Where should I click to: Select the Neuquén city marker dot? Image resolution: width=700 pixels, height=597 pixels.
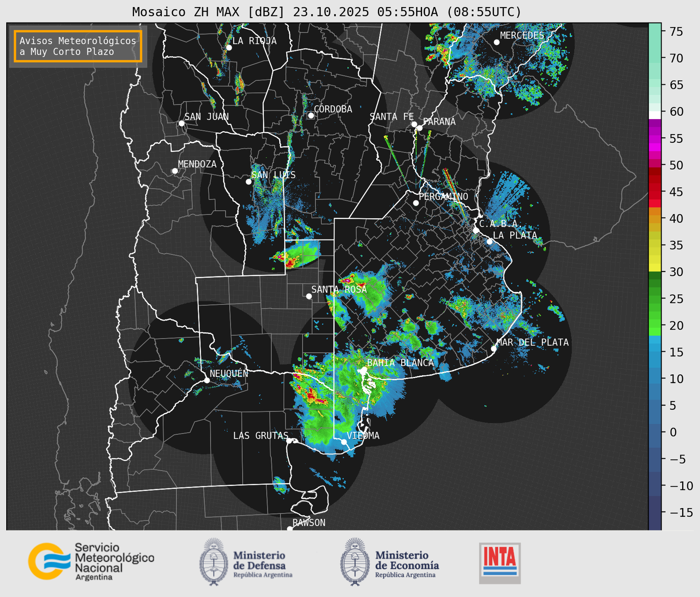(x=207, y=380)
